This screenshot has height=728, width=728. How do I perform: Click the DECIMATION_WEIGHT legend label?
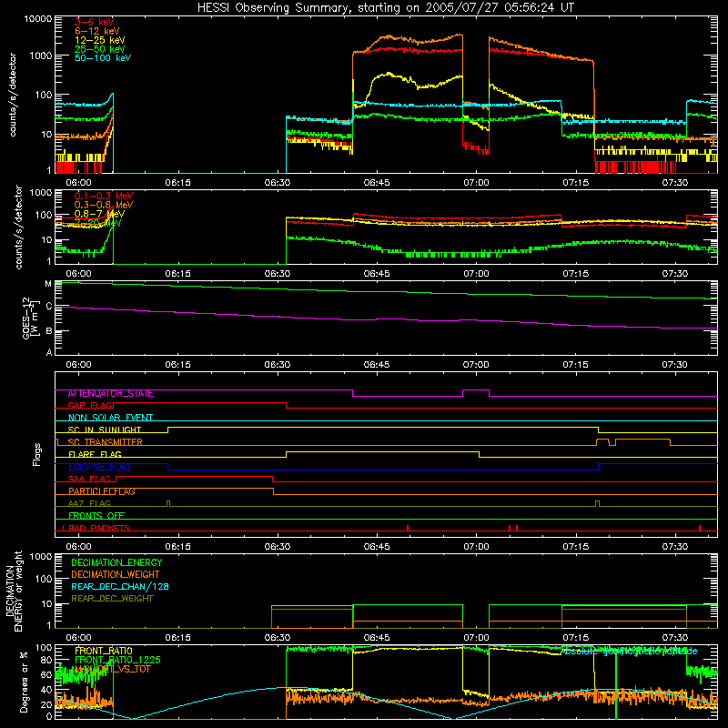116,575
